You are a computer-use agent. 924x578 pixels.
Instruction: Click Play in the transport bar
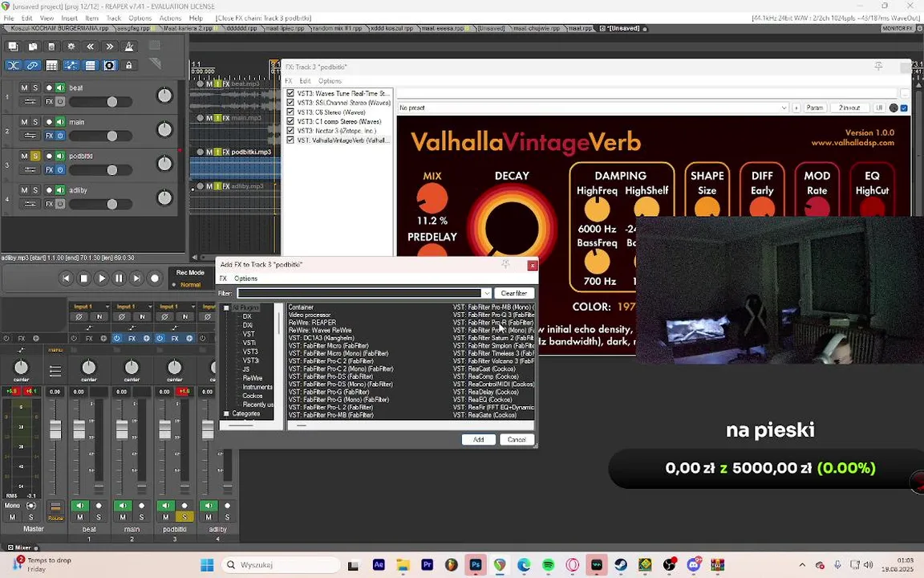[x=101, y=278]
